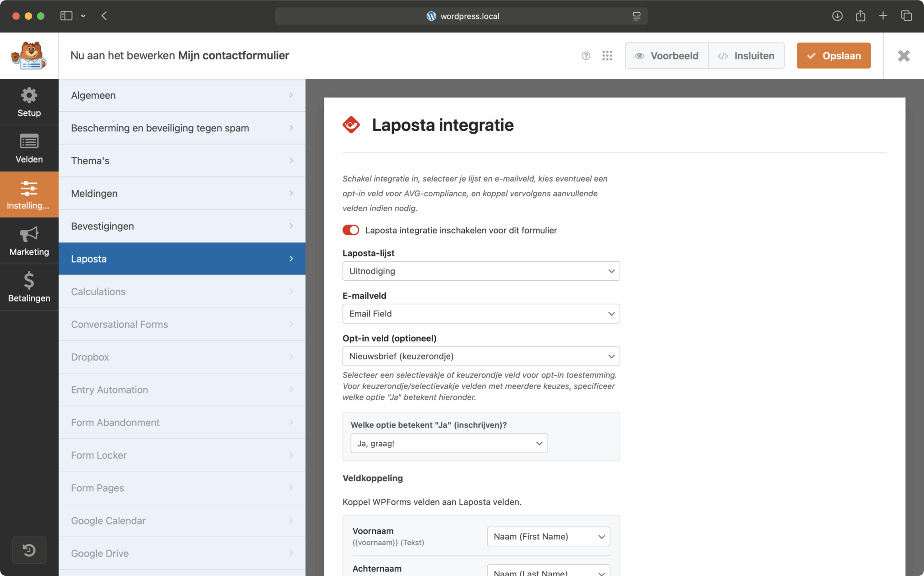The image size is (924, 576).
Task: Click the Opslaan save button
Action: 833,56
